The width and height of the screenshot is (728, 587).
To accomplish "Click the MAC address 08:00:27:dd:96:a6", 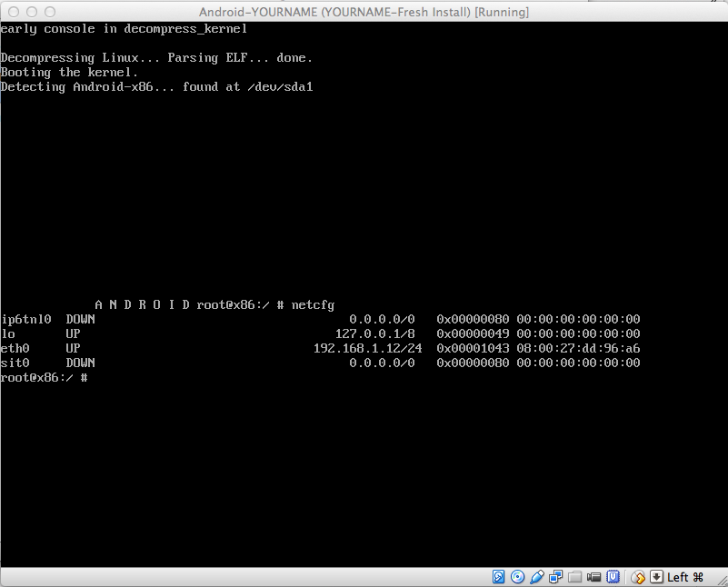I will pos(579,349).
